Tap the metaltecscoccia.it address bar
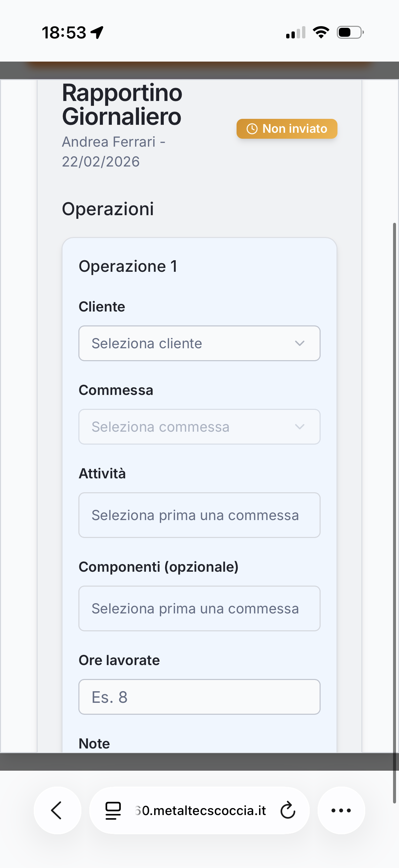 click(200, 811)
